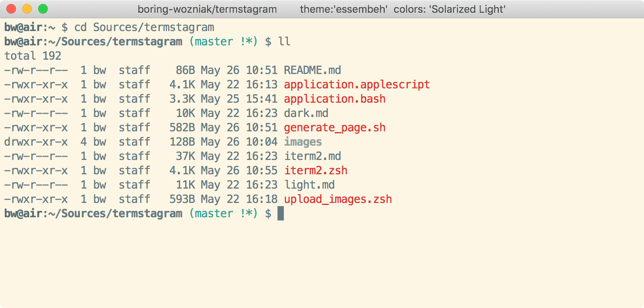The image size is (644, 308).
Task: Click the dark.md file name
Action: point(306,113)
